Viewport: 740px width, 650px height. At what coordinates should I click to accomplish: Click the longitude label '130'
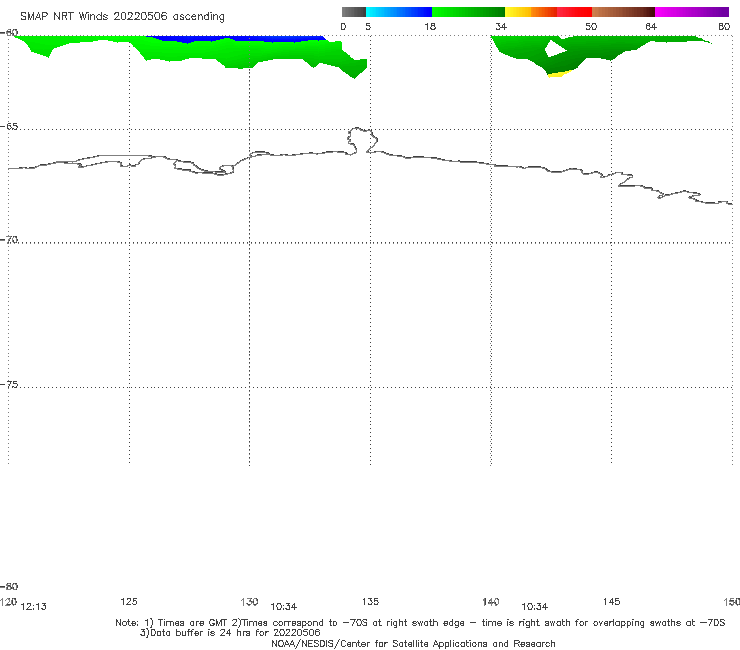249,601
